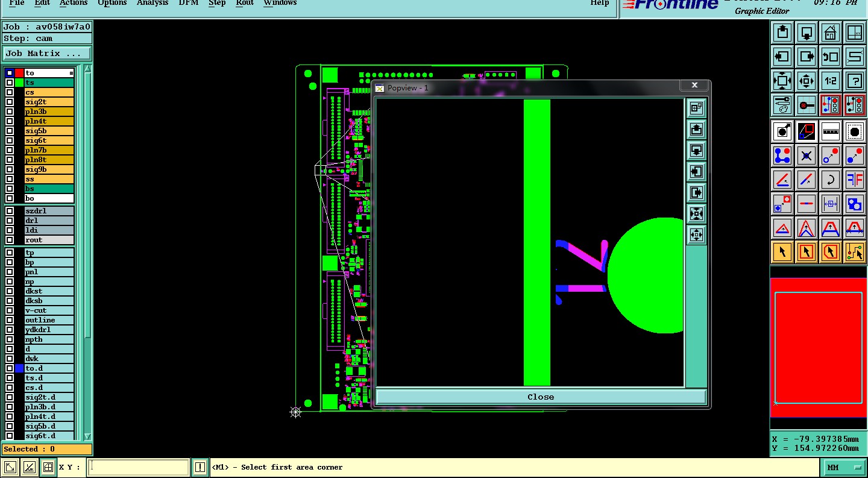Image resolution: width=868 pixels, height=478 pixels.
Task: Click the dimension spacing icon
Action: tap(831, 203)
